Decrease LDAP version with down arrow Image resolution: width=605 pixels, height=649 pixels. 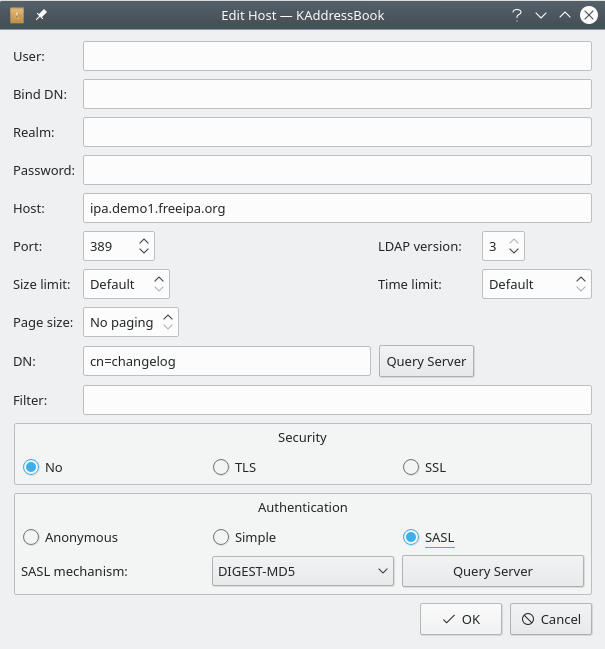point(514,250)
